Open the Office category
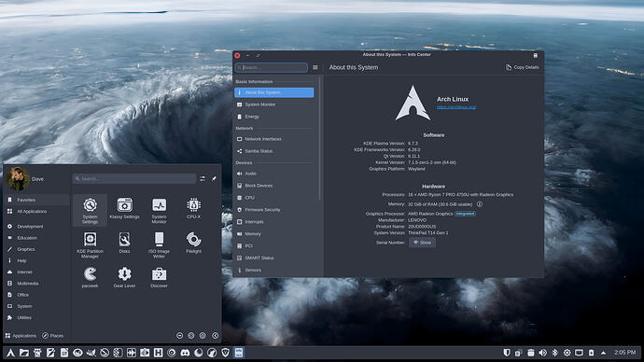 coord(37,295)
